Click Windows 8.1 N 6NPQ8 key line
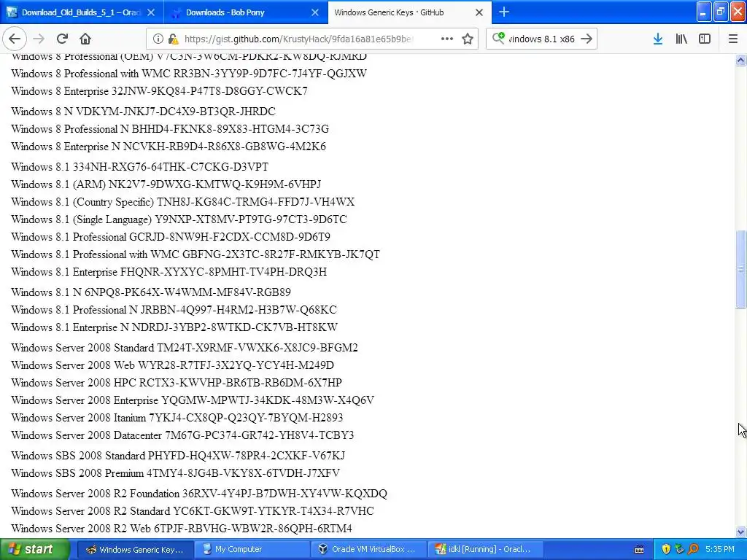 (x=151, y=292)
